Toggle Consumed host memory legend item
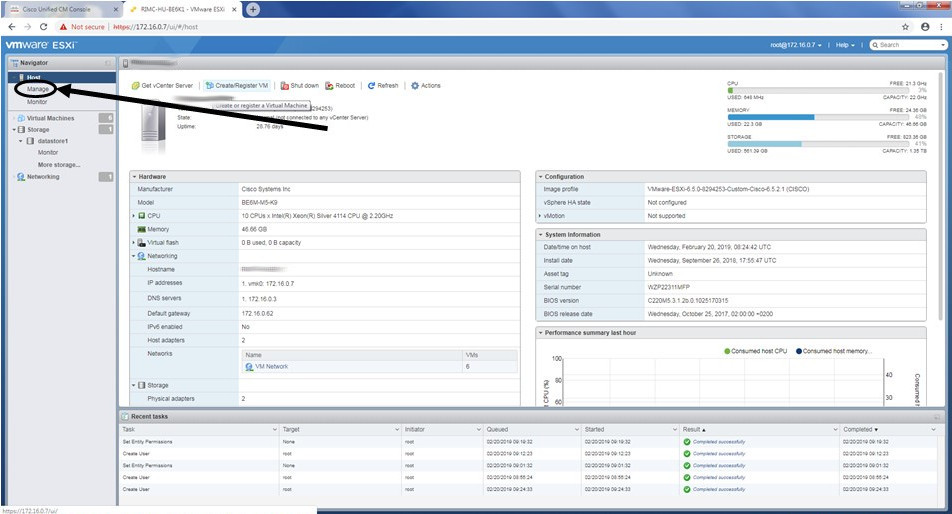The height and width of the screenshot is (514, 952). click(834, 351)
